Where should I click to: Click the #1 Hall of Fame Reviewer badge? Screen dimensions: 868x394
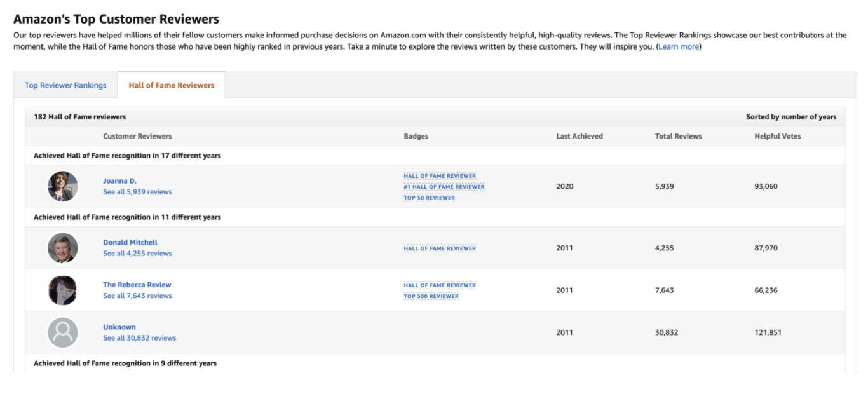(444, 187)
